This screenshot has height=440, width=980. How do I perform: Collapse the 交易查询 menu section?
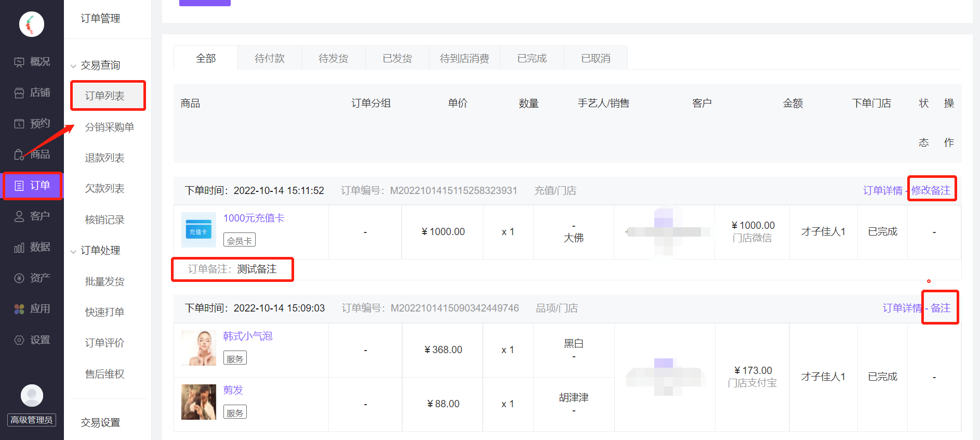(73, 66)
